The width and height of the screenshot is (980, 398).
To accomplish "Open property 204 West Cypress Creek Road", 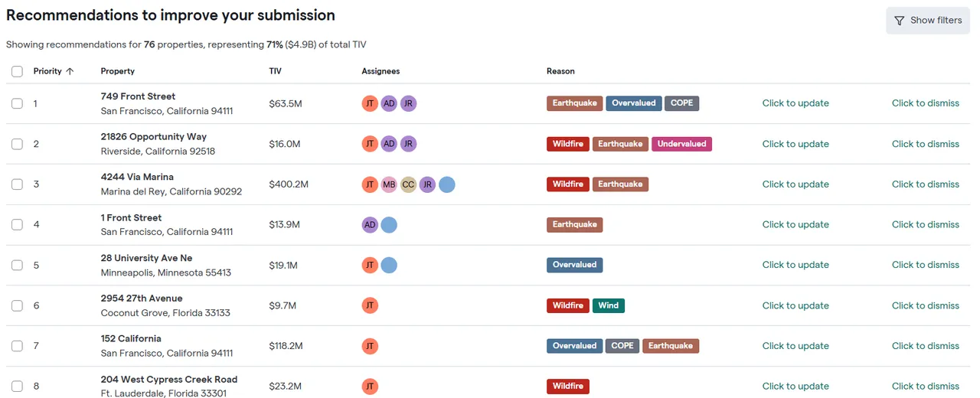I will (169, 380).
